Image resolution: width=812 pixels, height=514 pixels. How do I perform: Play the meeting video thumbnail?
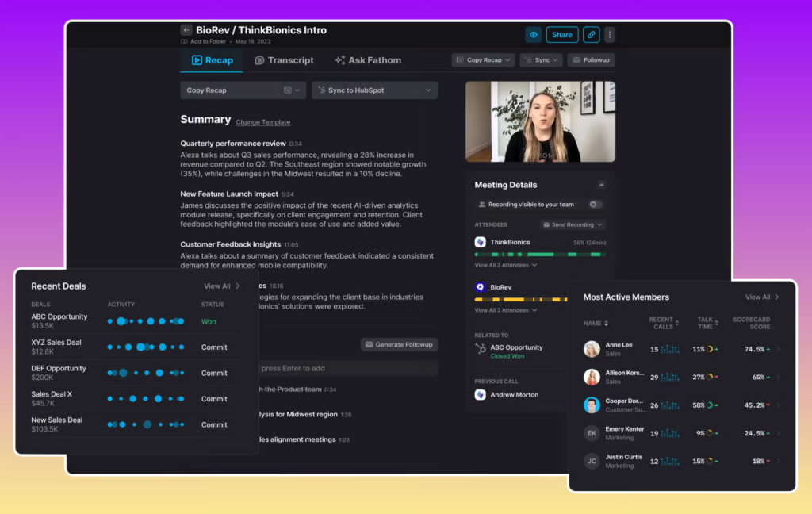[x=540, y=121]
